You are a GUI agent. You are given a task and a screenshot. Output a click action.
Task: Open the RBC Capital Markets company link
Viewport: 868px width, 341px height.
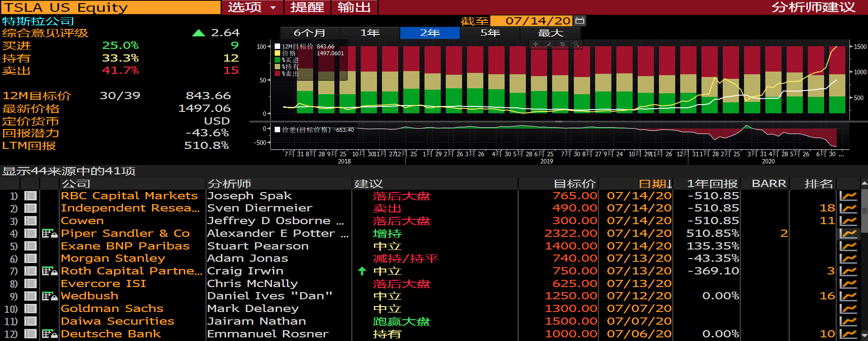(x=129, y=196)
